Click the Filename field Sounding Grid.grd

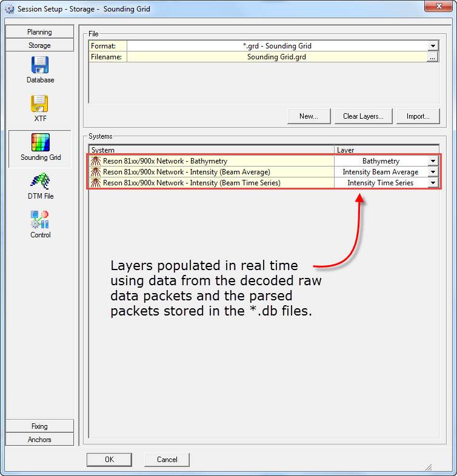pyautogui.click(x=277, y=57)
